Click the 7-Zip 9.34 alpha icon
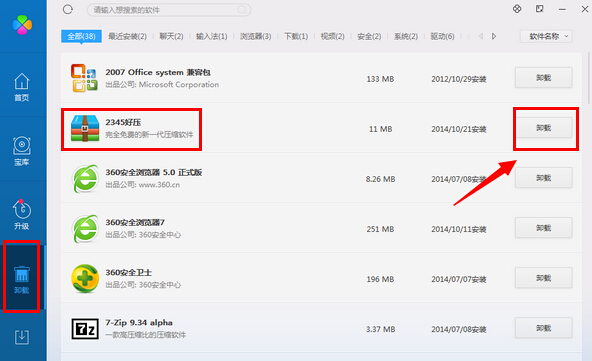 [85, 329]
